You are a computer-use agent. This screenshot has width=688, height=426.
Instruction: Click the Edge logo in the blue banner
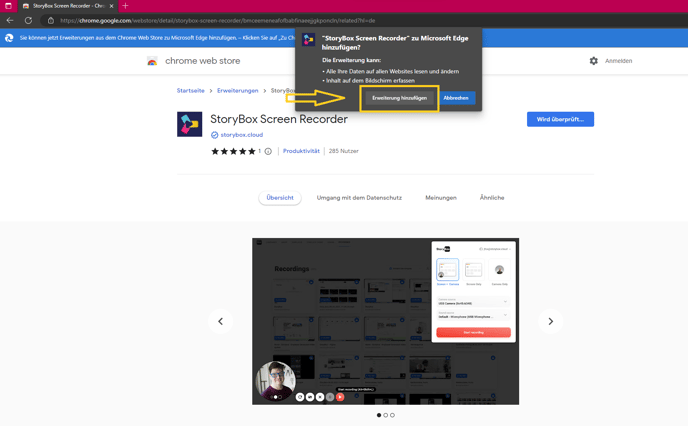coord(9,38)
